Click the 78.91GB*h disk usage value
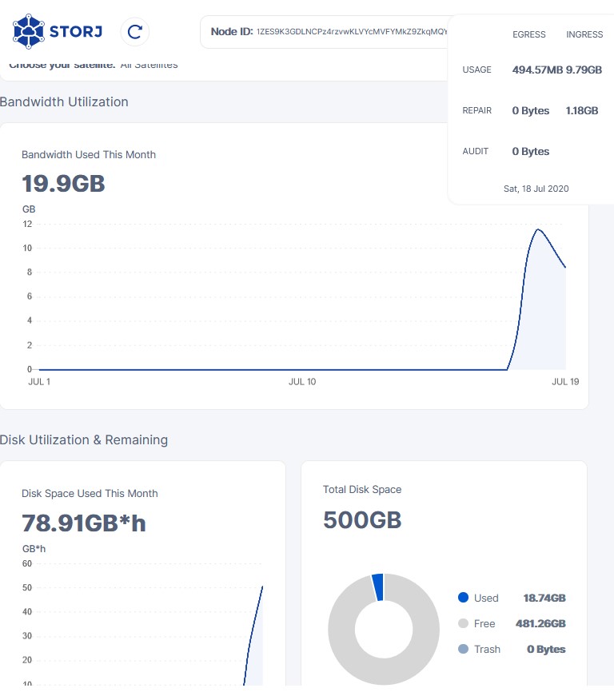This screenshot has height=700, width=614. pyautogui.click(x=84, y=523)
